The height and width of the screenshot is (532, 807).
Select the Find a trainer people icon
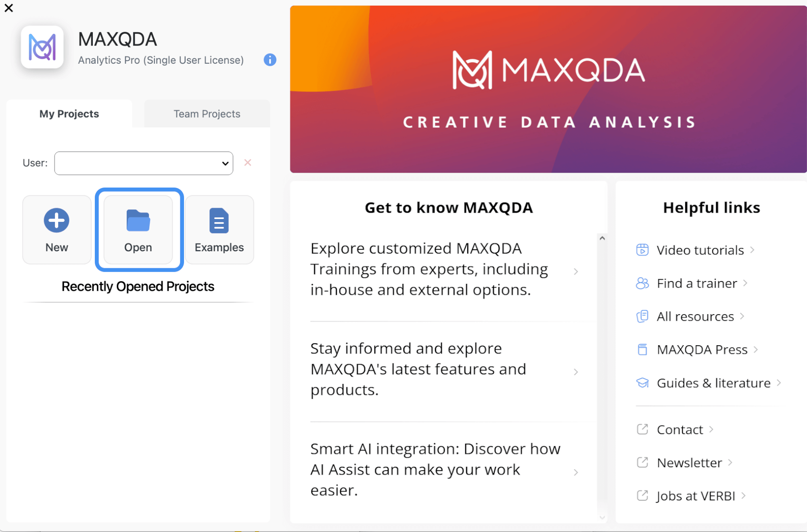tap(642, 283)
